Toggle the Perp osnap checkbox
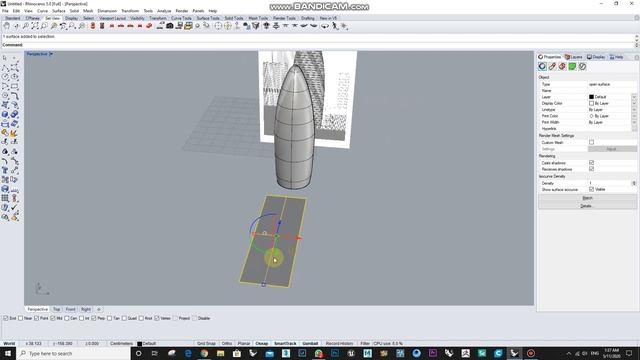This screenshot has height=360, width=640. pyautogui.click(x=93, y=318)
